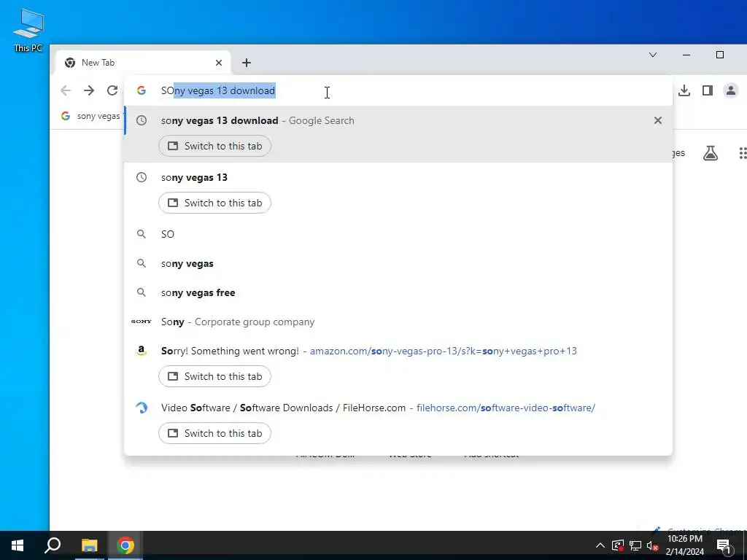Click the Google icon in address bar
747x560 pixels.
[x=141, y=90]
